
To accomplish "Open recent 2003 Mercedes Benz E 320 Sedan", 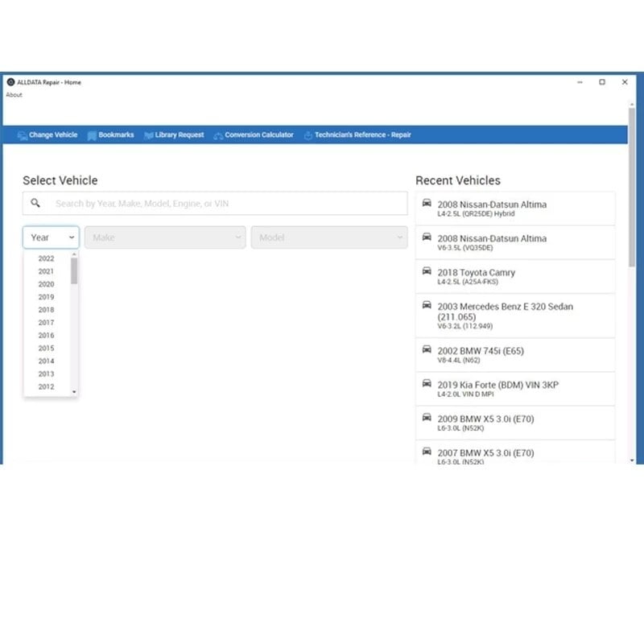I will pos(515,316).
